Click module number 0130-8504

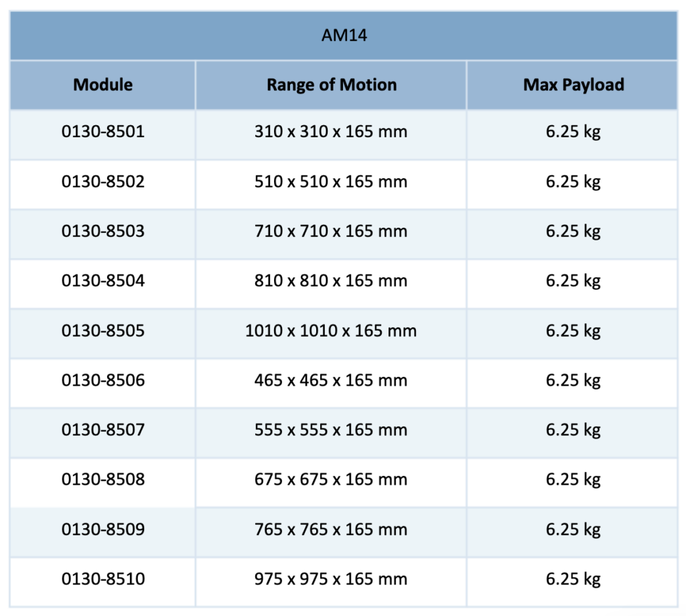102,281
